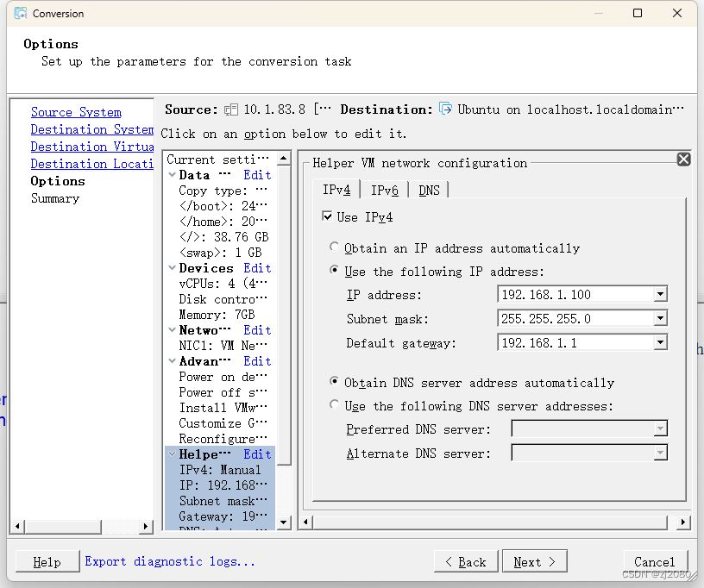Screen dimensions: 704x588
Task: Click the configuration pane scroll-right arrow
Action: click(683, 522)
